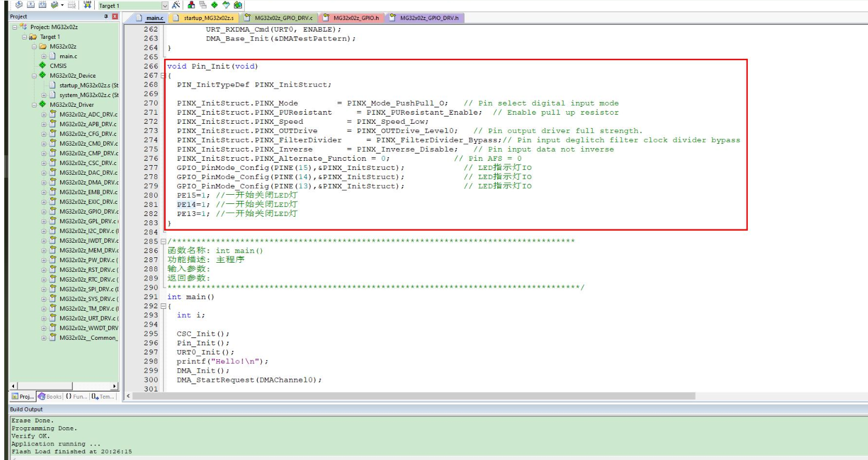Click the Select Software Packs icon
868x460 pixels.
(226, 5)
